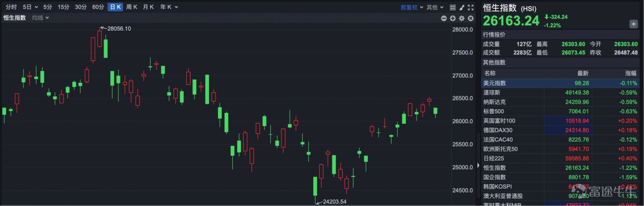Viewport: 644px width, 206px height.
Task: Click the 成交额 value 2283亿
Action: point(522,52)
